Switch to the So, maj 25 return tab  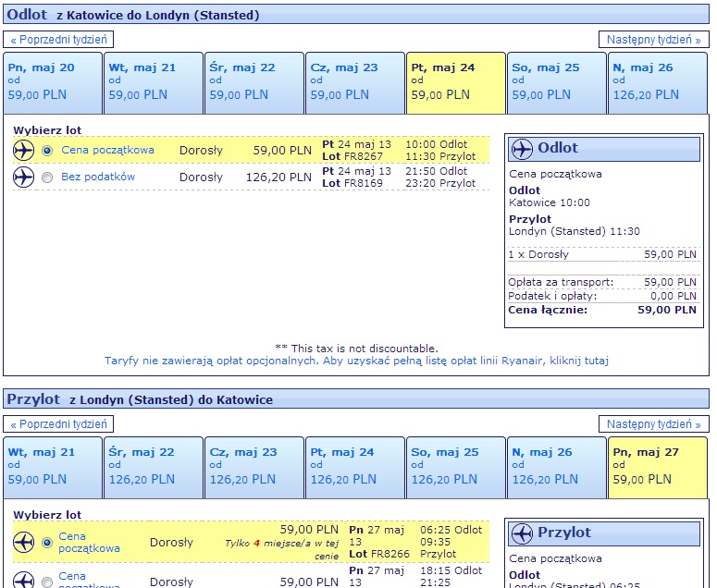coord(456,468)
